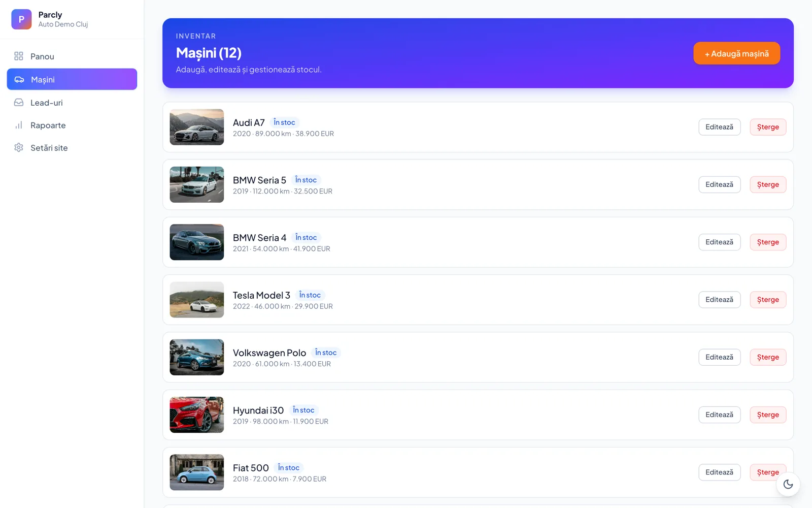
Task: Click the Auto Demo Cluj subtitle
Action: (x=63, y=24)
